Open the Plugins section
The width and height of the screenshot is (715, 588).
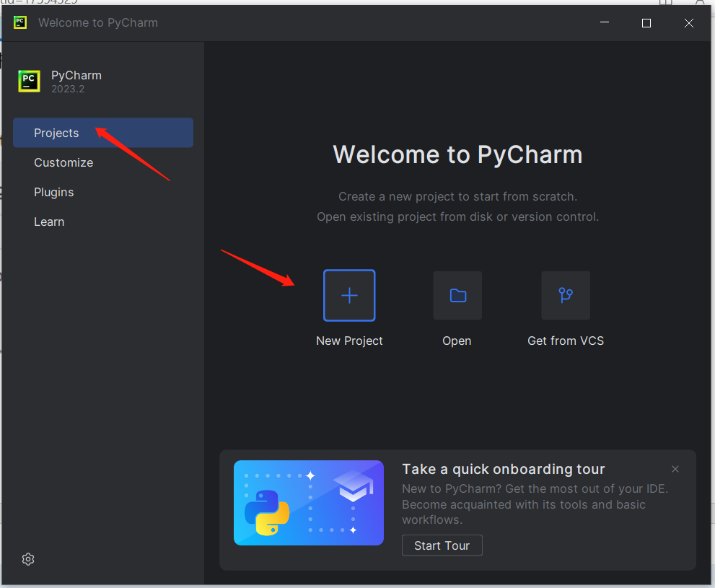(x=53, y=192)
